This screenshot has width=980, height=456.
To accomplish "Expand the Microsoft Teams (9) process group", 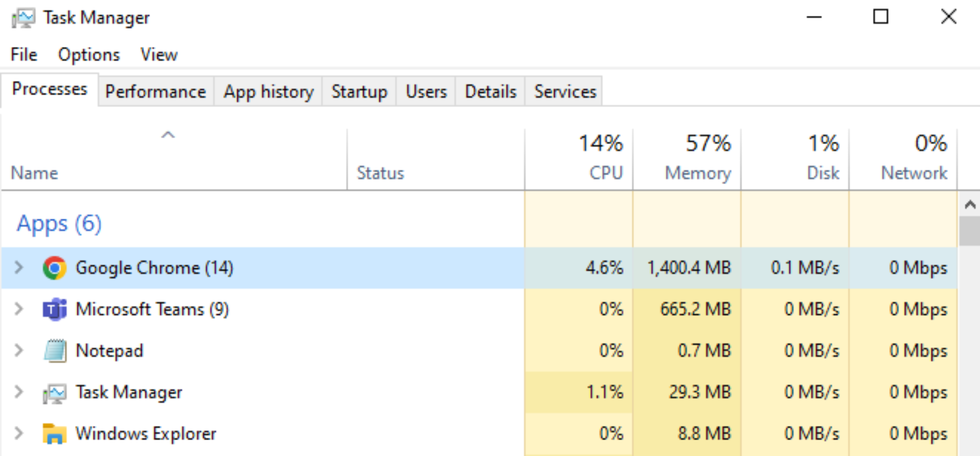I will click(x=19, y=309).
